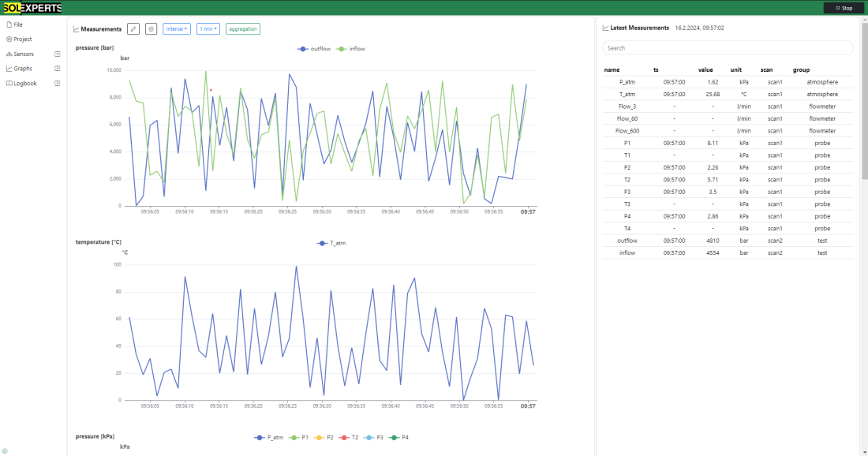This screenshot has width=868, height=456.
Task: Click the value 5.71 in table
Action: (x=713, y=179)
